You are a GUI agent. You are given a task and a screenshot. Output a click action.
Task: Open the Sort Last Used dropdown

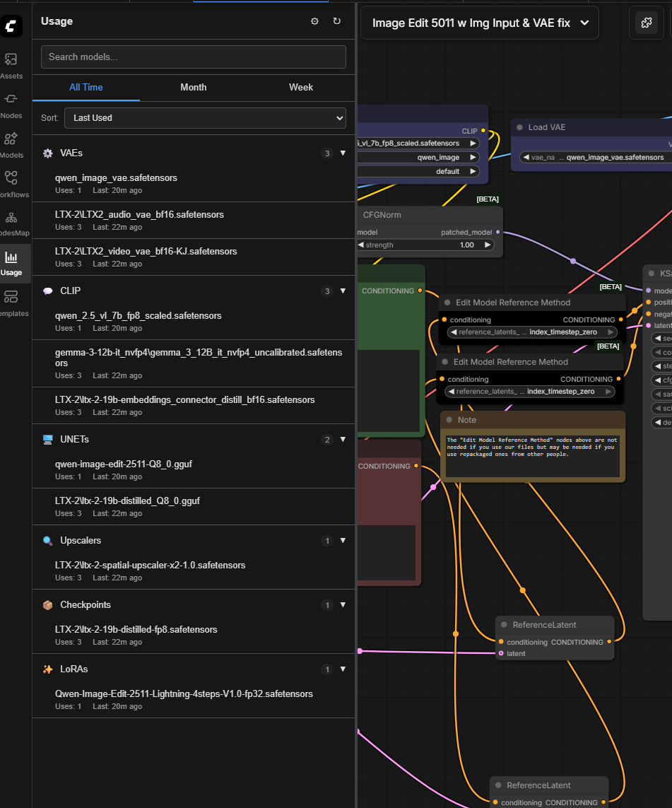click(x=205, y=118)
